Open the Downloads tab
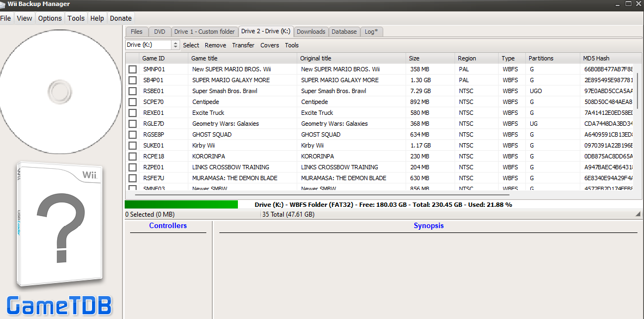 click(x=311, y=32)
